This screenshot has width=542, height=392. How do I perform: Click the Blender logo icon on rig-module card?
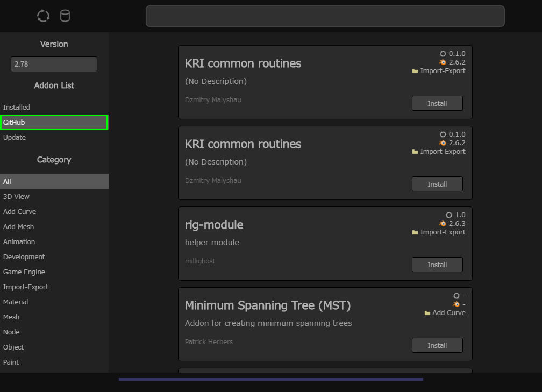click(x=443, y=224)
